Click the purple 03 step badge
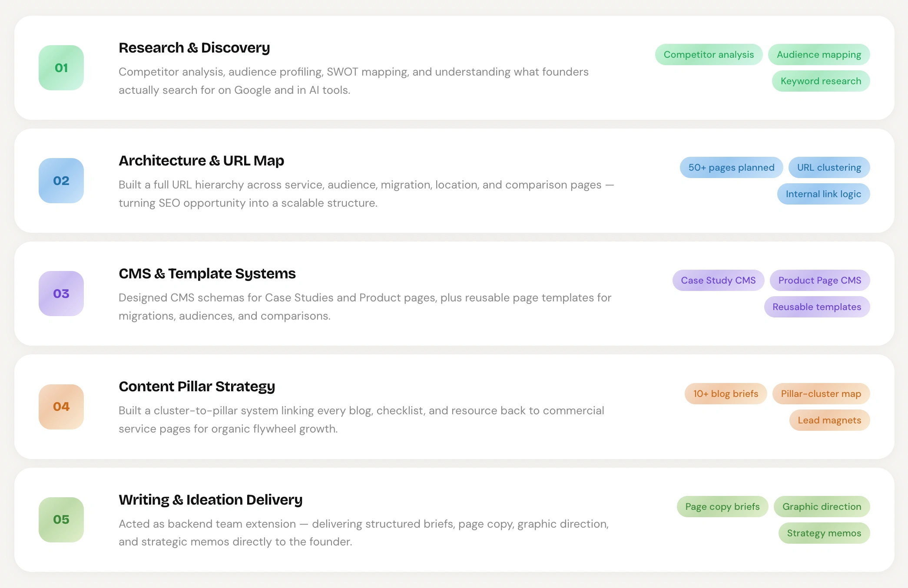 (61, 294)
